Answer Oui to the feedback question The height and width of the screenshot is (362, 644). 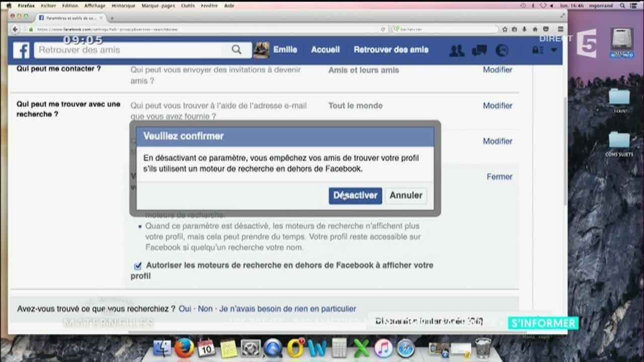click(x=185, y=309)
